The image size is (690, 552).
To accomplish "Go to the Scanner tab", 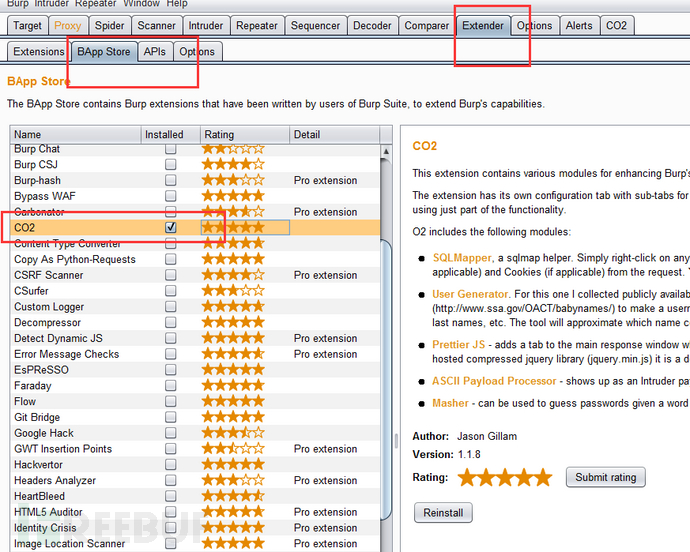I will pyautogui.click(x=156, y=26).
